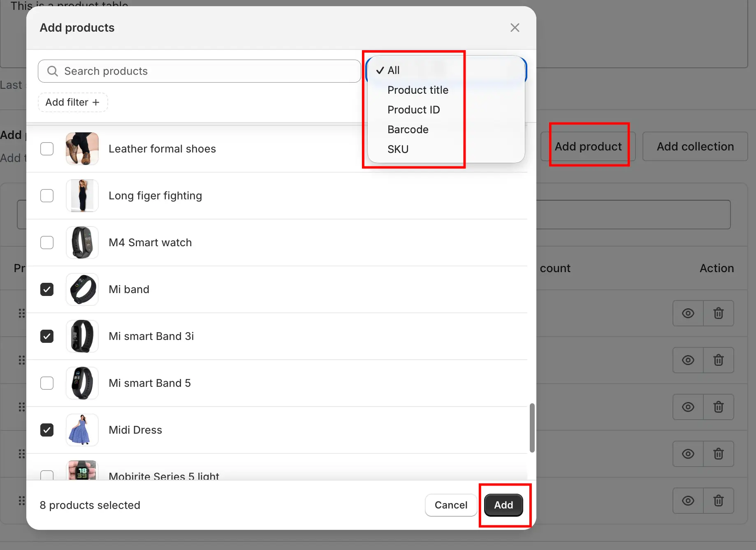This screenshot has height=550, width=756.
Task: Choose the Barcode search option
Action: (x=408, y=129)
